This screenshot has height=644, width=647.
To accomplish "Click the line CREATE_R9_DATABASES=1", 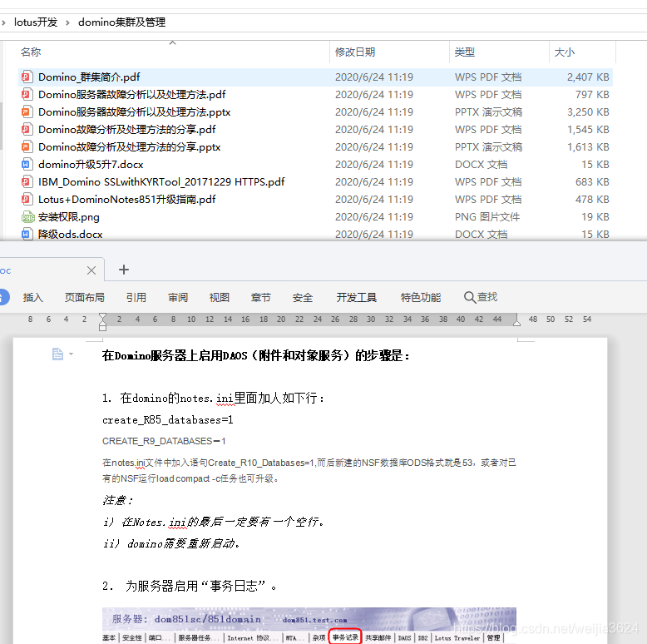I will coord(164,441).
